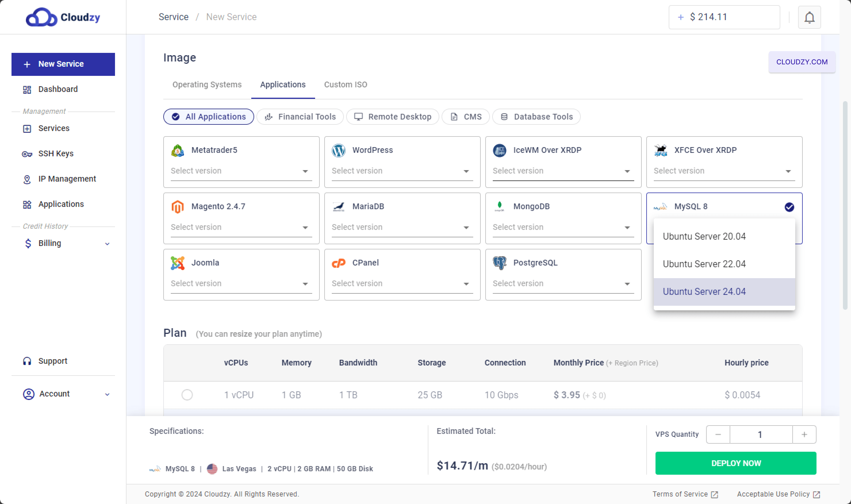Viewport: 851px width, 504px height.
Task: Click the Metatrader5 app icon
Action: 178,151
